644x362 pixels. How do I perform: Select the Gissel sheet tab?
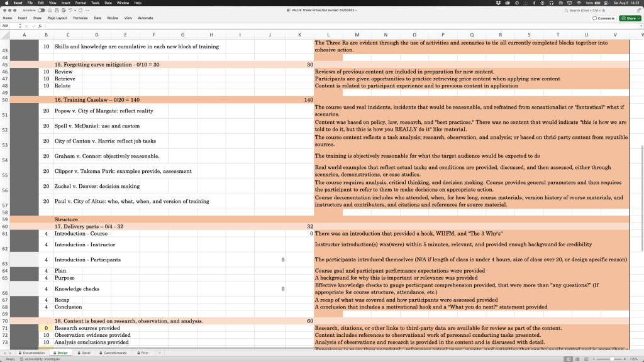tap(84, 353)
